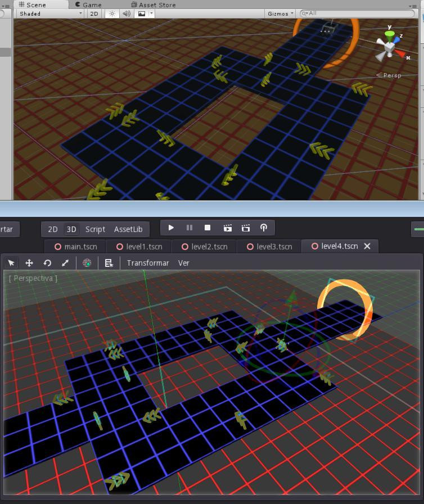Play the Godot project
Image resolution: width=424 pixels, height=504 pixels.
pyautogui.click(x=171, y=228)
